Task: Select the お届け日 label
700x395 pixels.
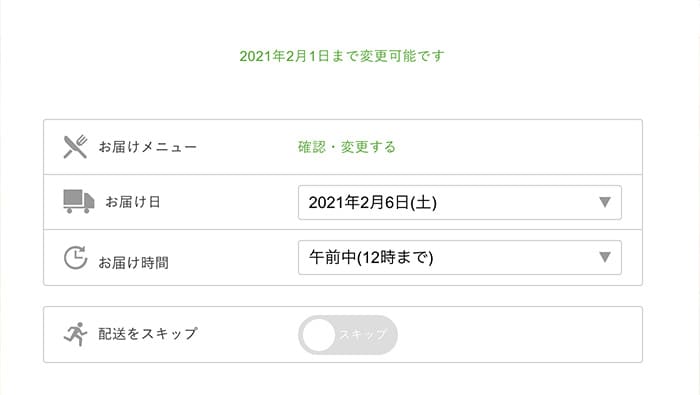Action: pyautogui.click(x=133, y=202)
